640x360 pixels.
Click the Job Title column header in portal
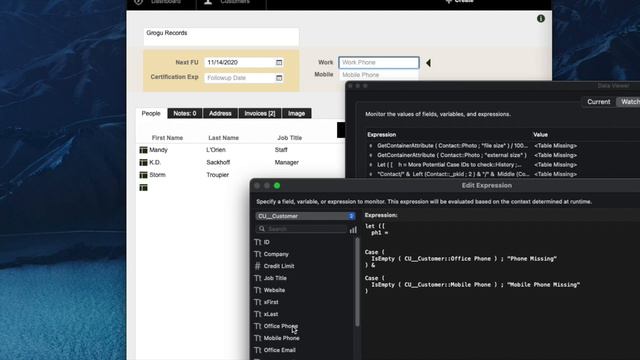tap(289, 138)
